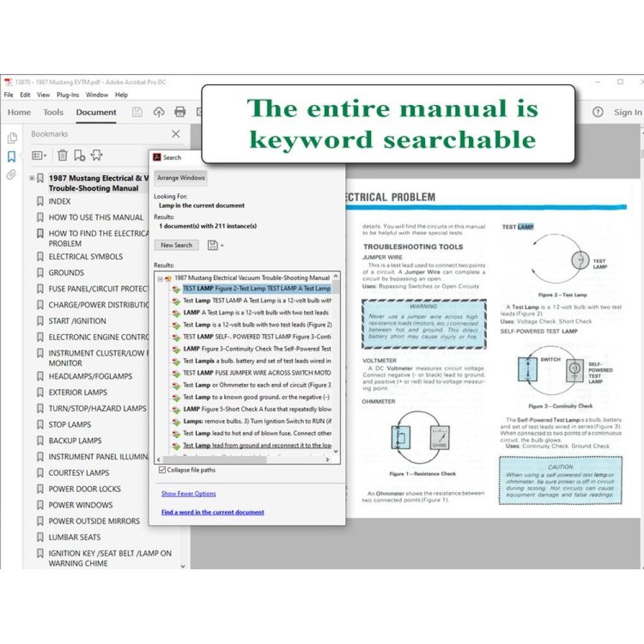The image size is (644, 644).
Task: Open the POWER DOOR LOCKS bookmark
Action: tap(84, 489)
